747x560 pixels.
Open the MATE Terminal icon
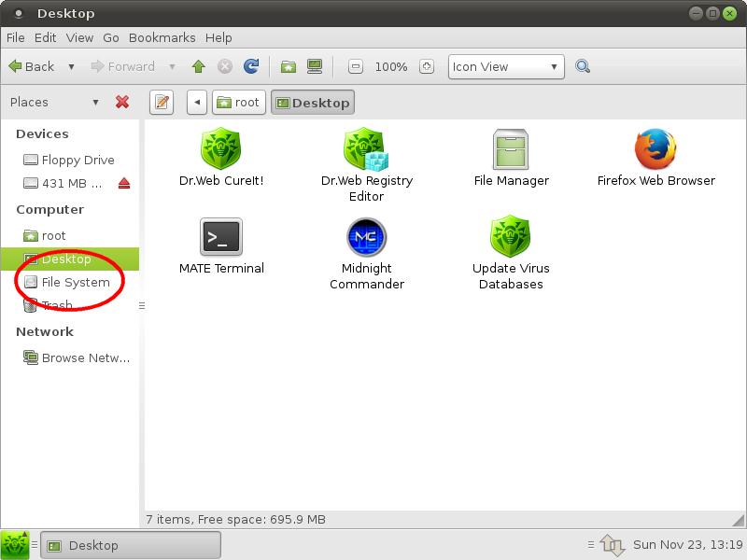click(x=221, y=245)
